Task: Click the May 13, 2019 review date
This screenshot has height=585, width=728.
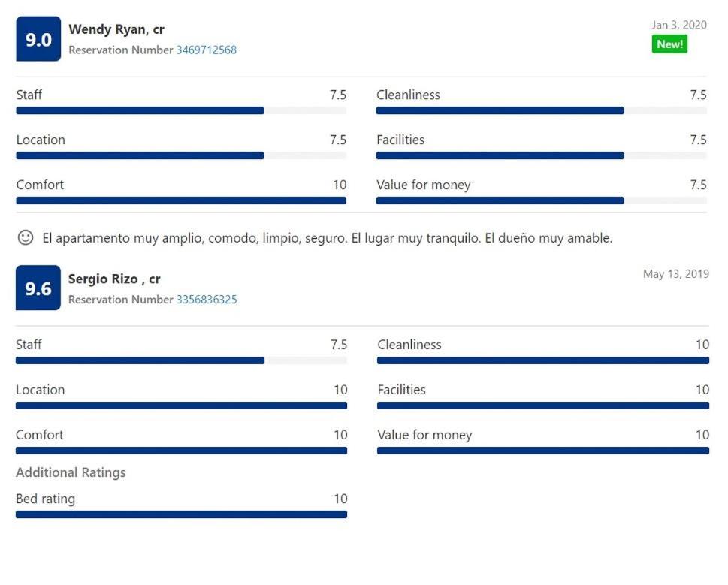Action: (x=676, y=274)
